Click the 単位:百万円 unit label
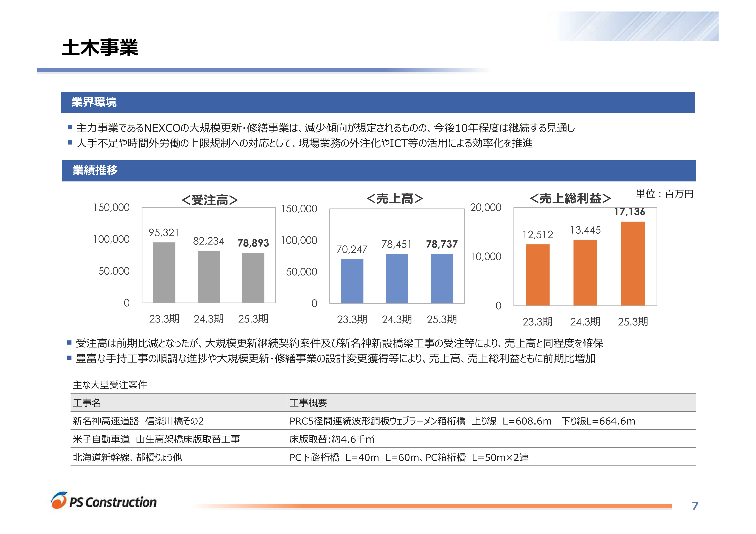Image resolution: width=756 pixels, height=534 pixels. coord(664,194)
